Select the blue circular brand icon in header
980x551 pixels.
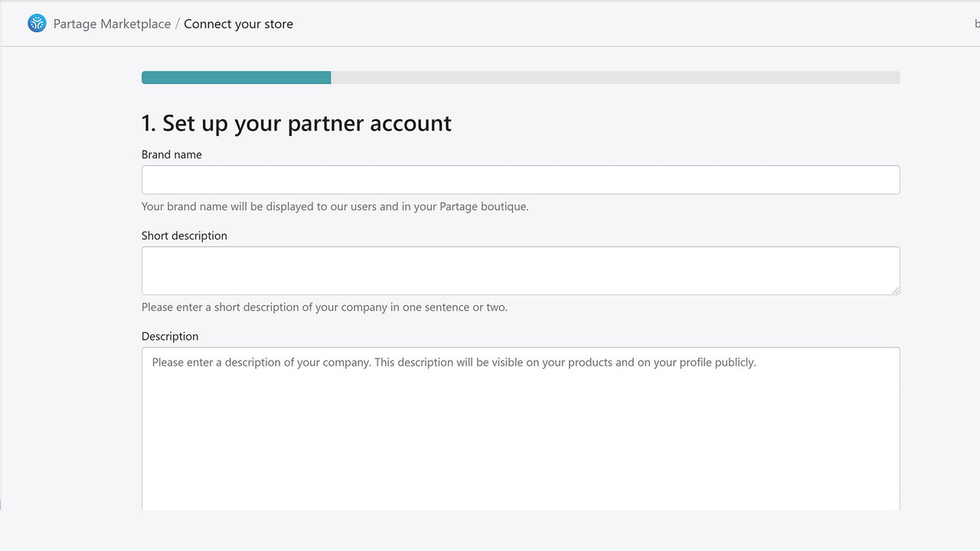coord(36,23)
